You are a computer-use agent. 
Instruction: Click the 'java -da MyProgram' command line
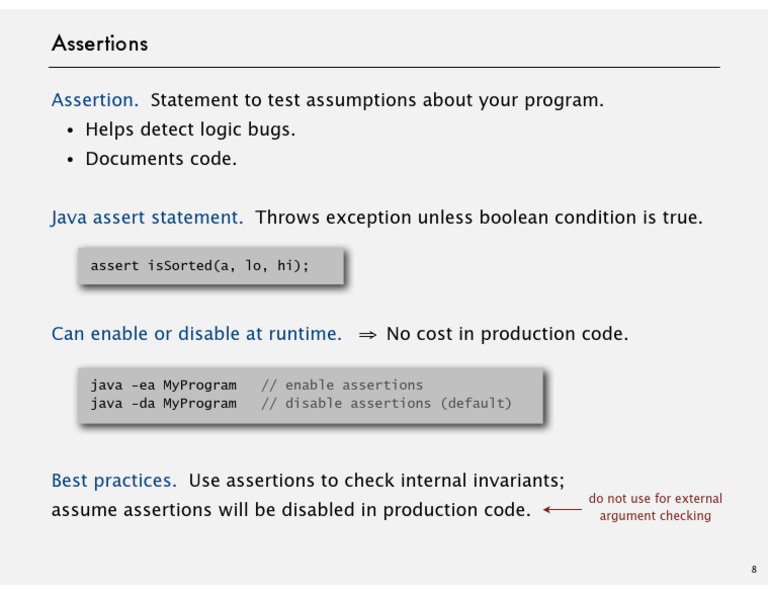[x=163, y=404]
